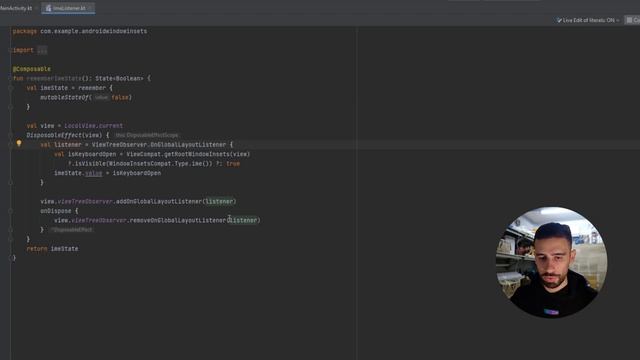Click removeOnGlobalLayoutListener method call
The width and height of the screenshot is (640, 360).
[x=178, y=220]
